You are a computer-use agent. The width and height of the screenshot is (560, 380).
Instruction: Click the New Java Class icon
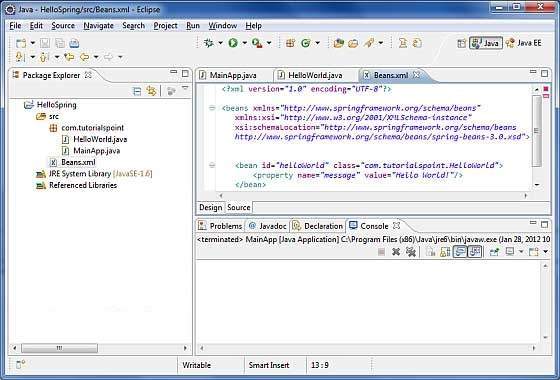306,43
